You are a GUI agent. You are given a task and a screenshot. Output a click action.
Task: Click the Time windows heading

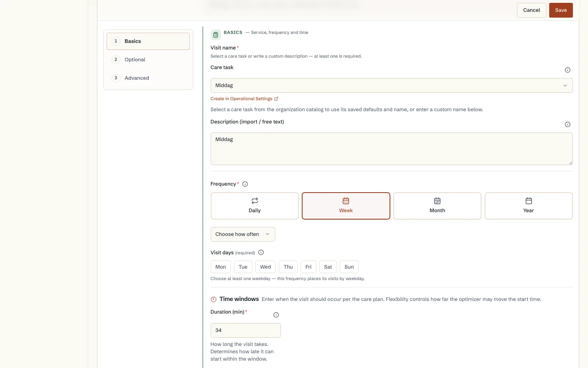(x=239, y=299)
